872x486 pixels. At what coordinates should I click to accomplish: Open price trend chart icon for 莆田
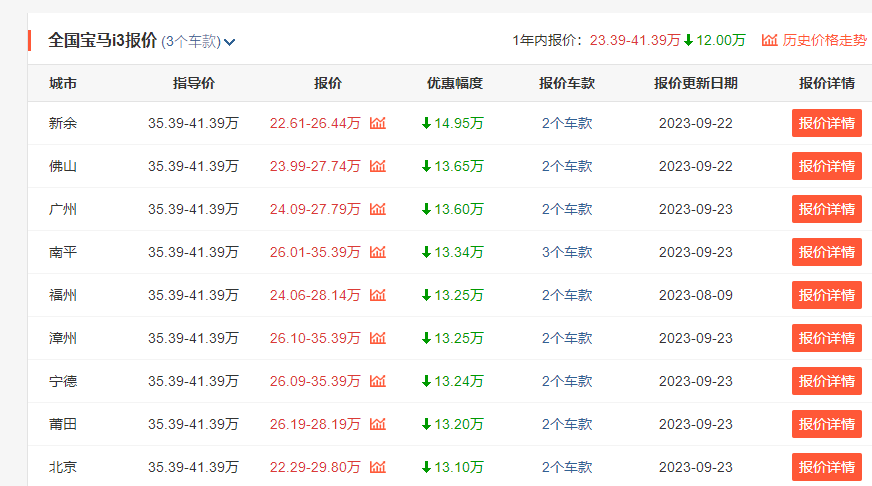[378, 424]
